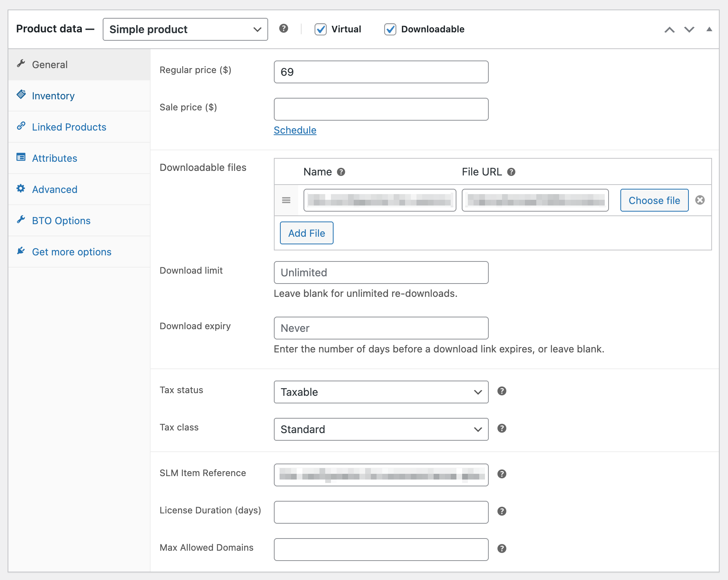Collapse the Product data panel
This screenshot has width=728, height=580.
pos(709,29)
